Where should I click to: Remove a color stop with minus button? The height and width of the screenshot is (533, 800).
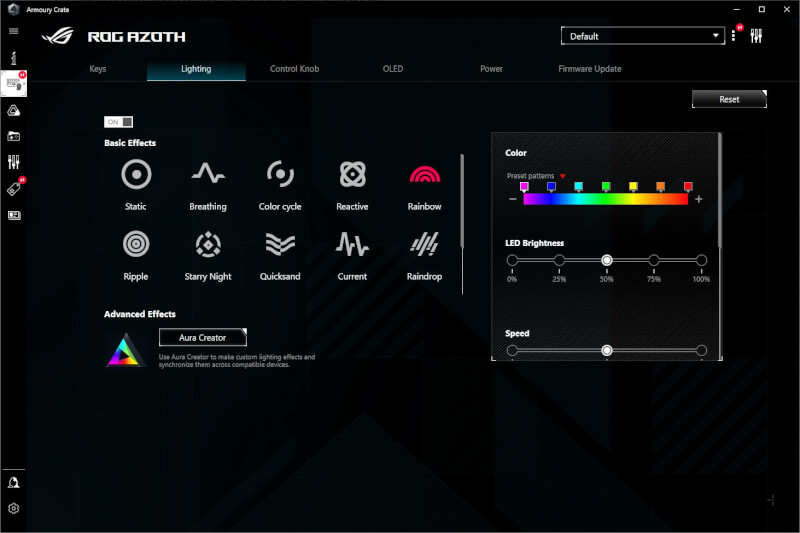[x=513, y=199]
